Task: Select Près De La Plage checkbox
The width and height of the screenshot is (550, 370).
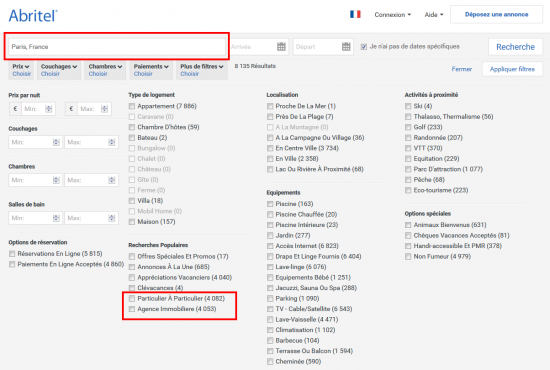Action: pos(270,116)
